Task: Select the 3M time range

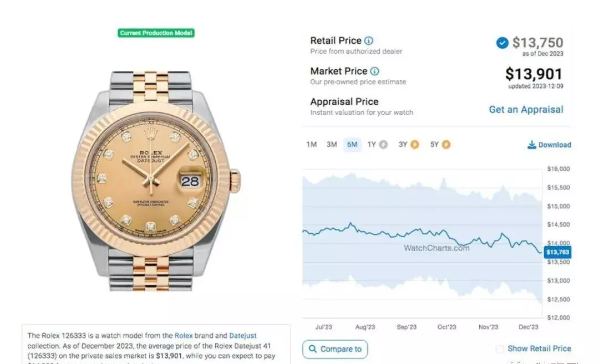Action: click(x=332, y=145)
